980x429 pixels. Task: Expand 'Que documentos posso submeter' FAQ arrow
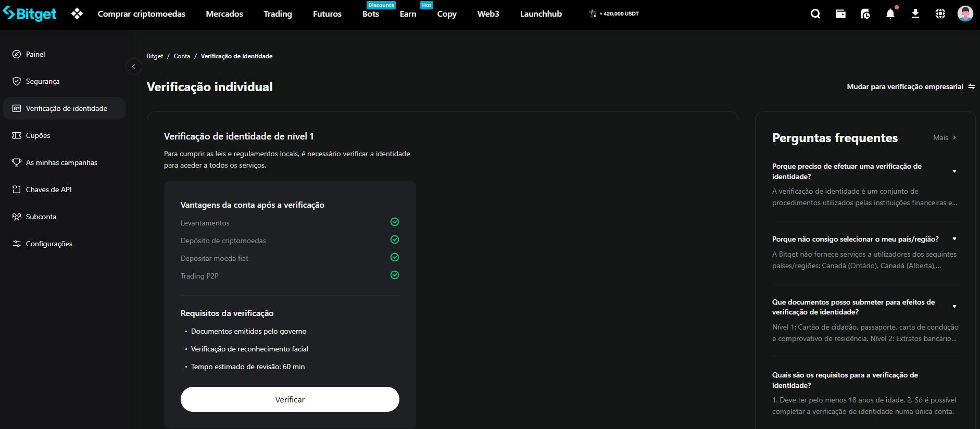coord(954,307)
